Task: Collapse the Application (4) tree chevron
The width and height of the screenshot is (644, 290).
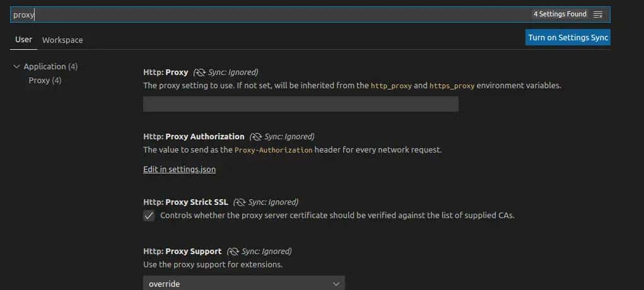Action: click(x=16, y=66)
